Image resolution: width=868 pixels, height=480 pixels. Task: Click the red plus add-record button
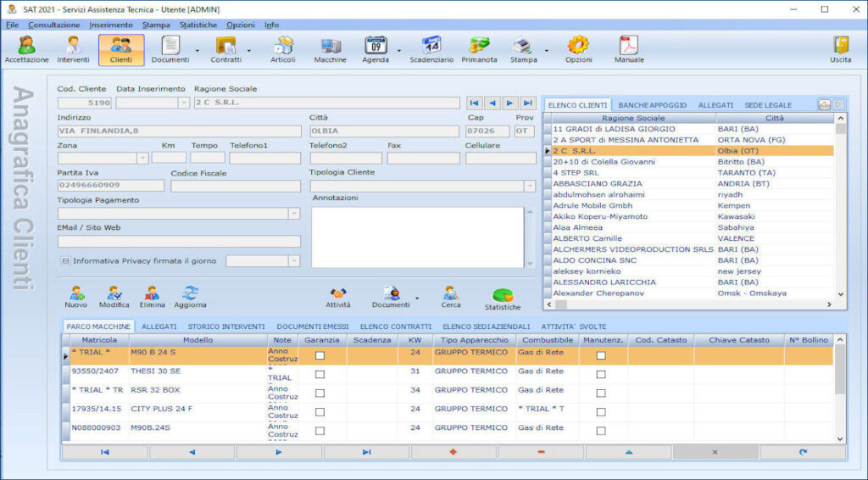(453, 452)
